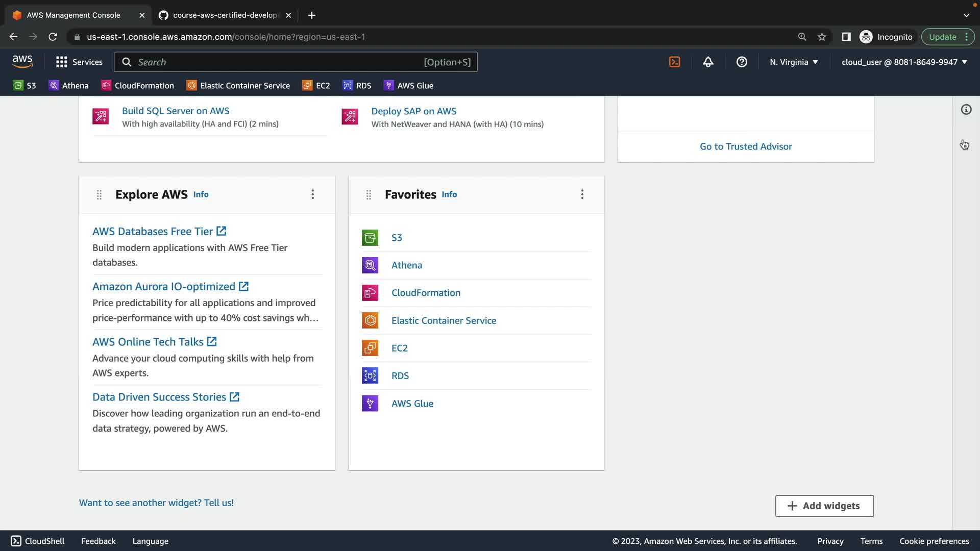Screen dimensions: 980x551
Task: Click the info panel icon on right edge
Action: (966, 110)
